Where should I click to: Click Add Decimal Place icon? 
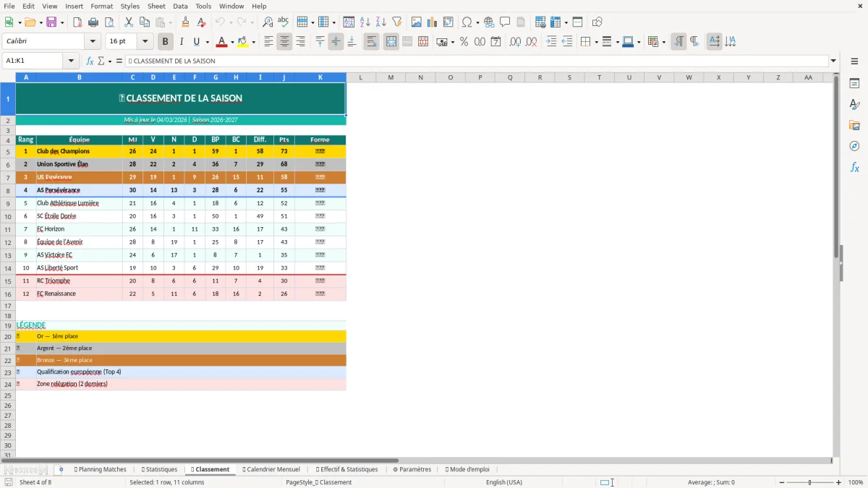tap(515, 42)
